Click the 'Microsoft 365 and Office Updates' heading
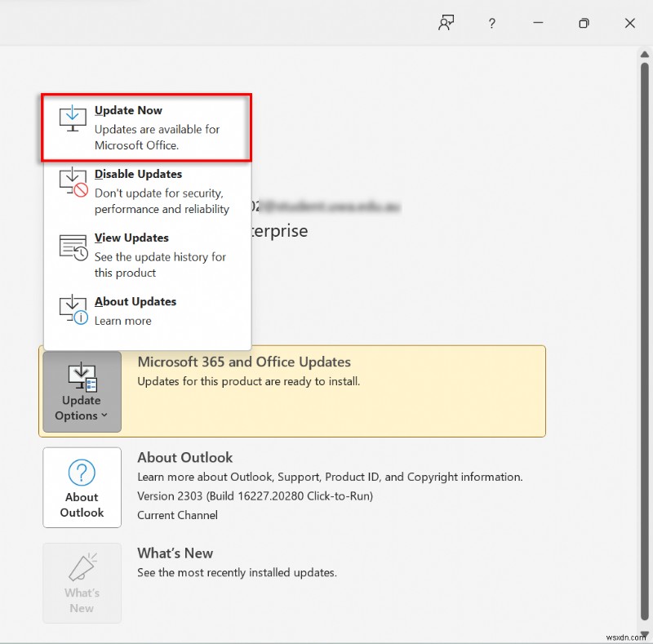This screenshot has height=644, width=653. [x=244, y=362]
